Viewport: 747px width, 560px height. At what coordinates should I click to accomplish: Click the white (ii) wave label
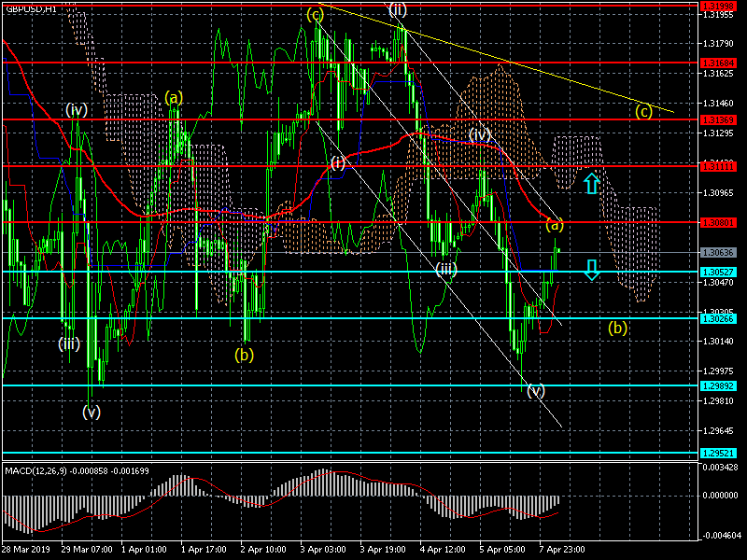[x=398, y=10]
